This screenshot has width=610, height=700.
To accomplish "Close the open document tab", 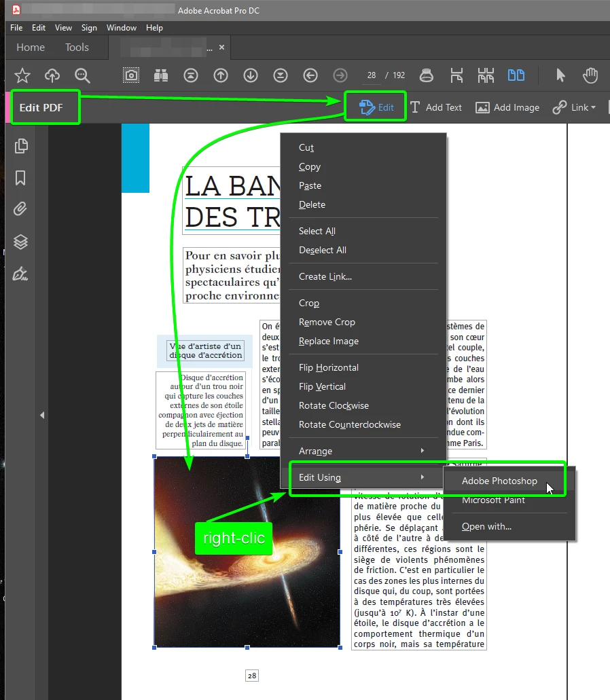I will [222, 48].
